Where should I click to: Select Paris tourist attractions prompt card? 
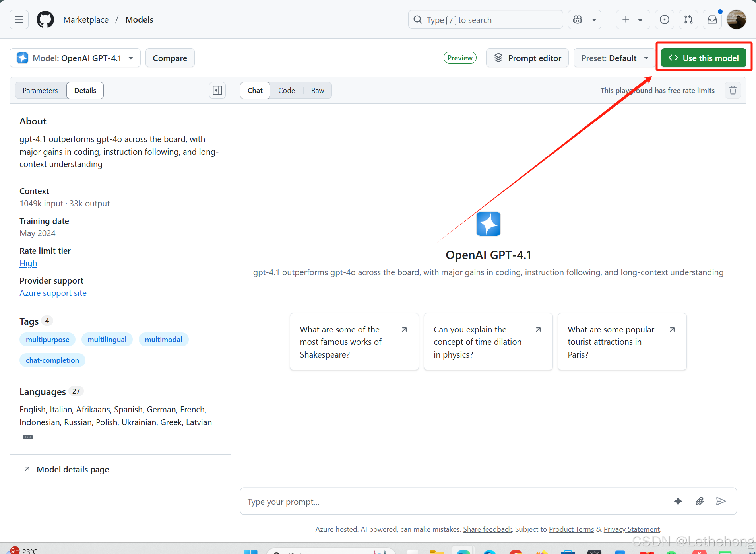click(622, 342)
